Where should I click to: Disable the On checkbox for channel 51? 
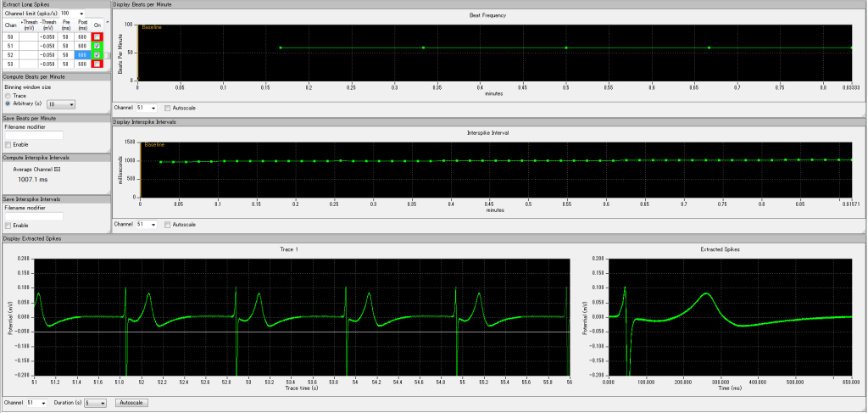tap(97, 46)
